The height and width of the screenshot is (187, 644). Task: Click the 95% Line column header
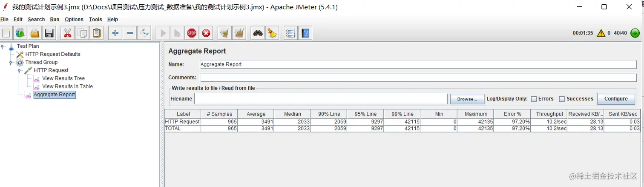point(365,114)
